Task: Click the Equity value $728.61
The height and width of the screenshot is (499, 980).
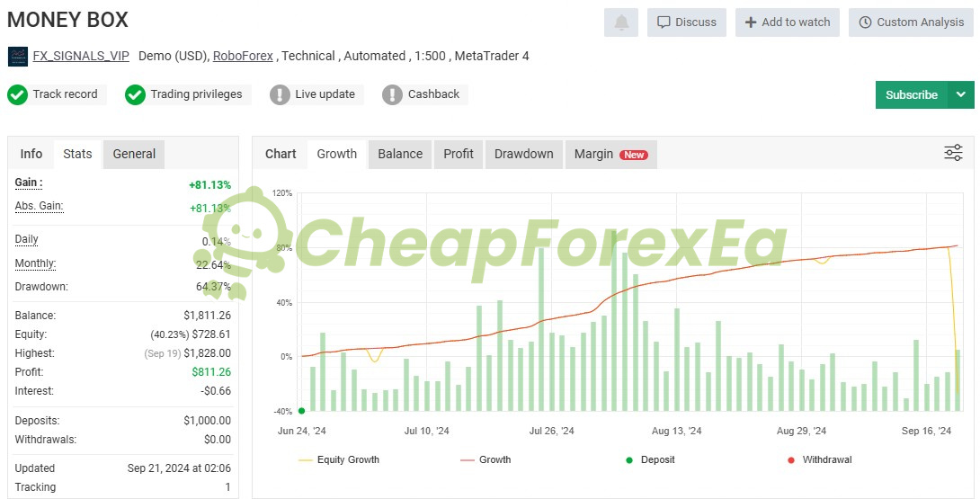Action: [x=211, y=334]
